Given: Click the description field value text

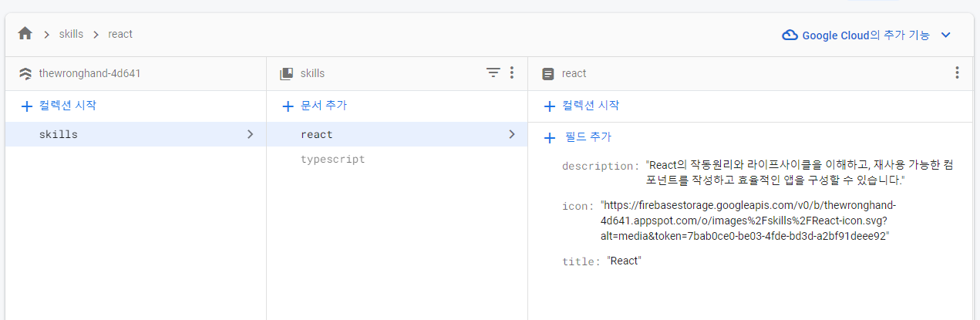Looking at the screenshot, I should (799, 173).
